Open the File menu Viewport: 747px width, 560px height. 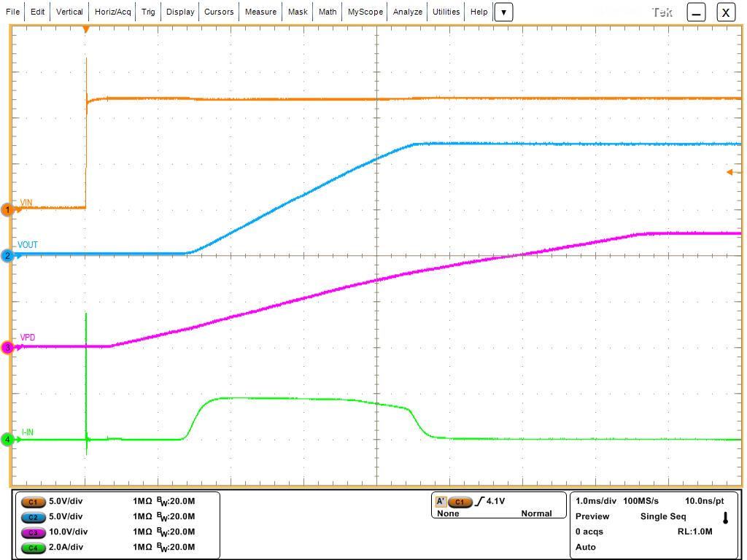12,12
